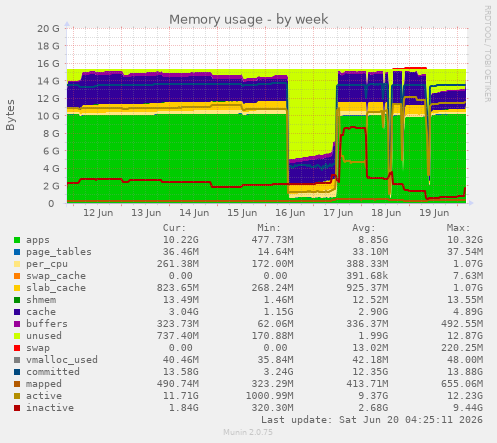
Task: Click the Last update timestamp text
Action: point(372,420)
